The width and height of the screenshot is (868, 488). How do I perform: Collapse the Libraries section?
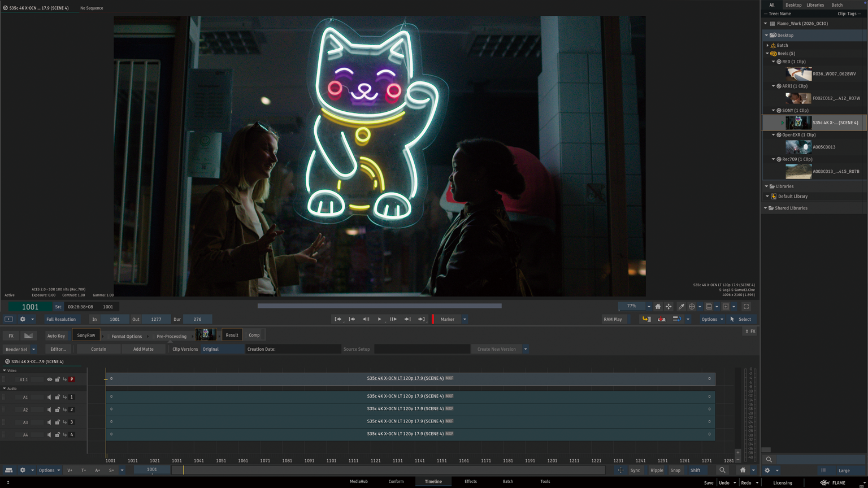tap(766, 186)
